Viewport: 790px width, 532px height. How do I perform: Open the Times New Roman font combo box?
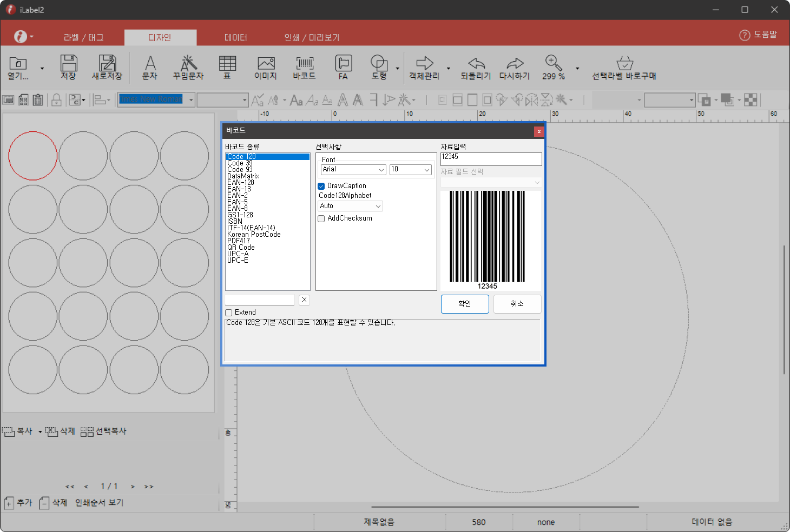156,99
